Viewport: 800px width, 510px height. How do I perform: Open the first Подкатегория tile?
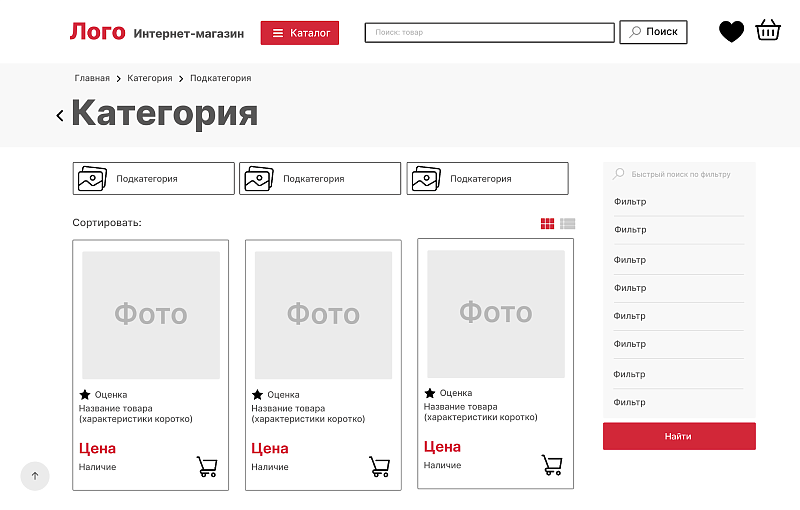(153, 179)
